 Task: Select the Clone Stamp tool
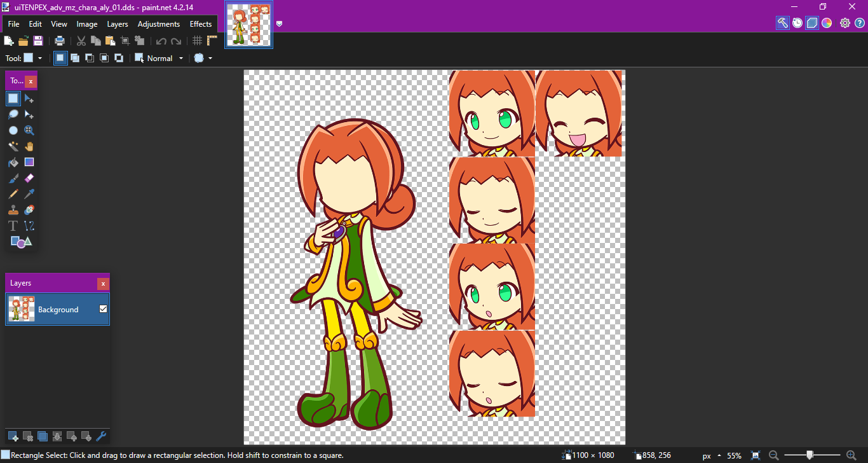click(13, 210)
